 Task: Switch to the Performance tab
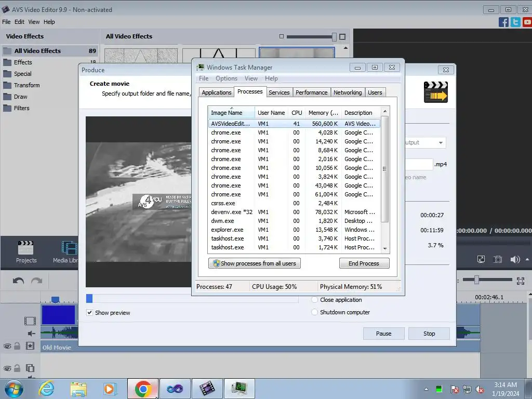311,92
